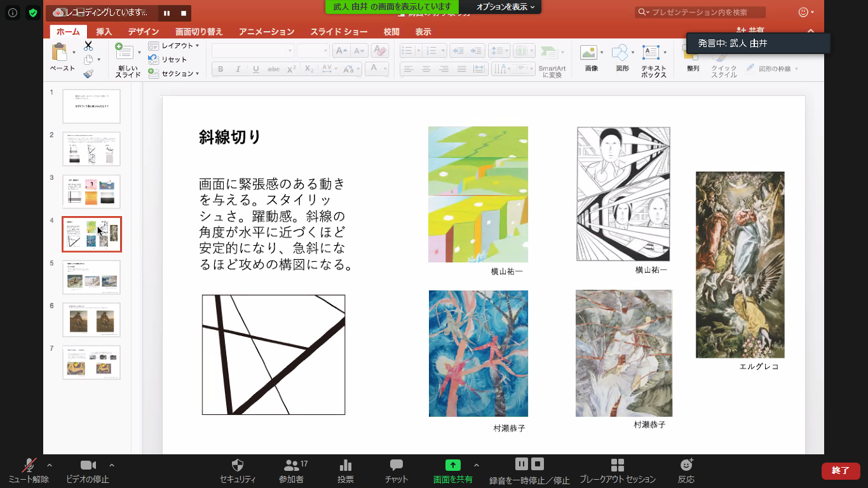Toggle Bold formatting

(220, 69)
